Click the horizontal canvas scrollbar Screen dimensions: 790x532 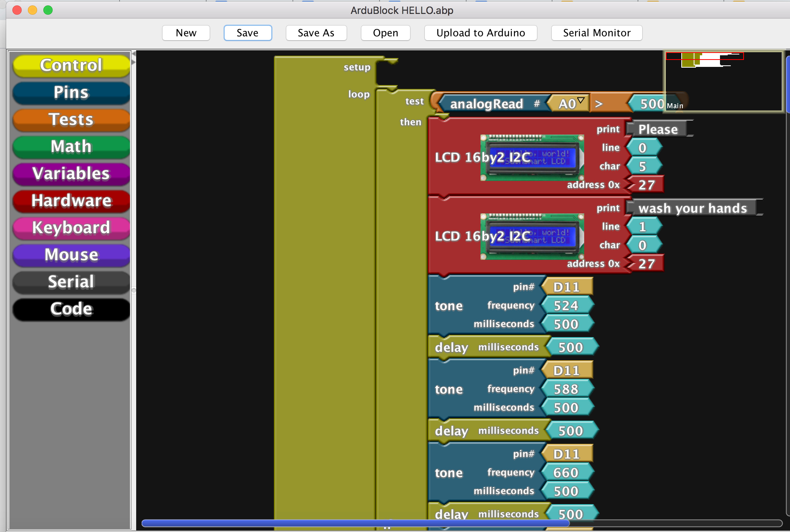tap(355, 523)
